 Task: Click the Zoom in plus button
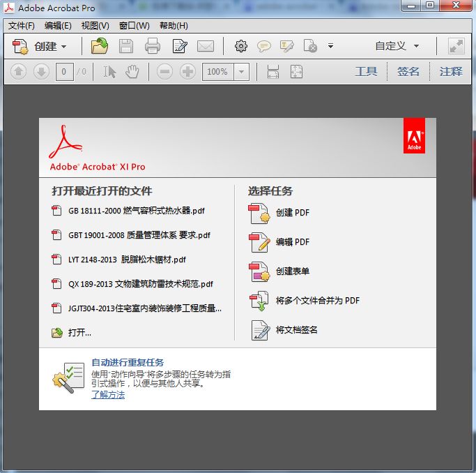(x=187, y=72)
